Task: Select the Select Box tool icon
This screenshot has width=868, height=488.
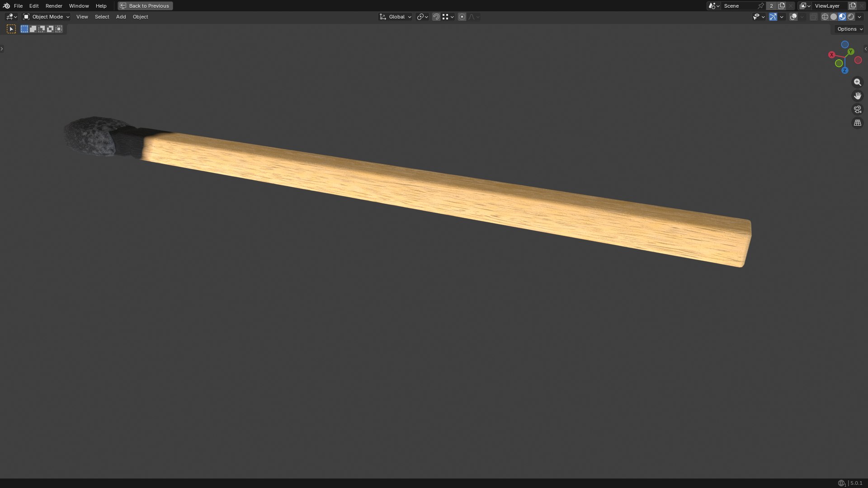Action: pos(11,29)
